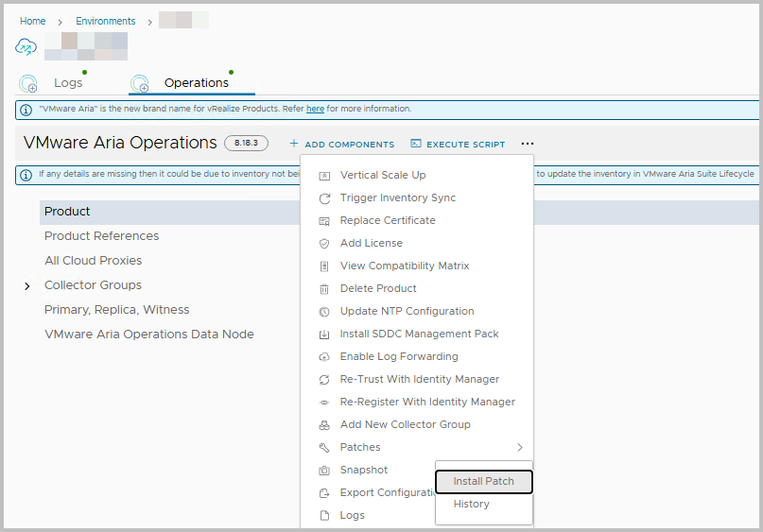Select VMware Aria Operations Data Node row

(x=148, y=335)
